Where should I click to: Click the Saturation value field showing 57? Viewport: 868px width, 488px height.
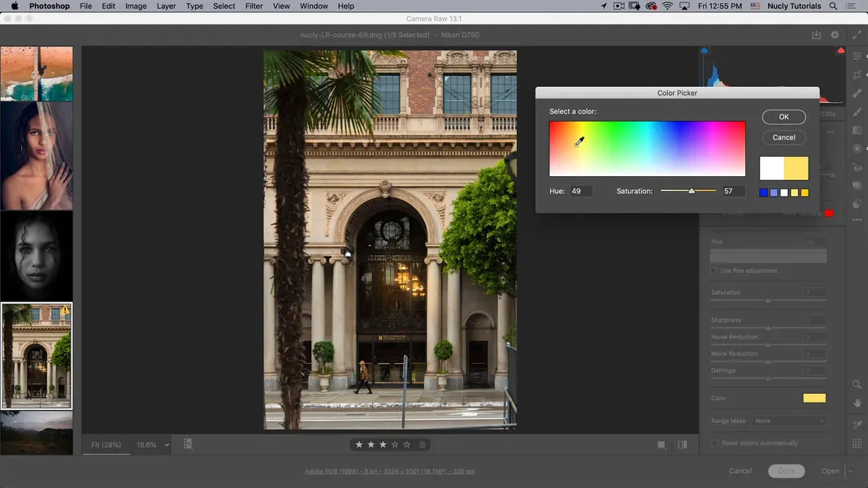[x=733, y=191]
